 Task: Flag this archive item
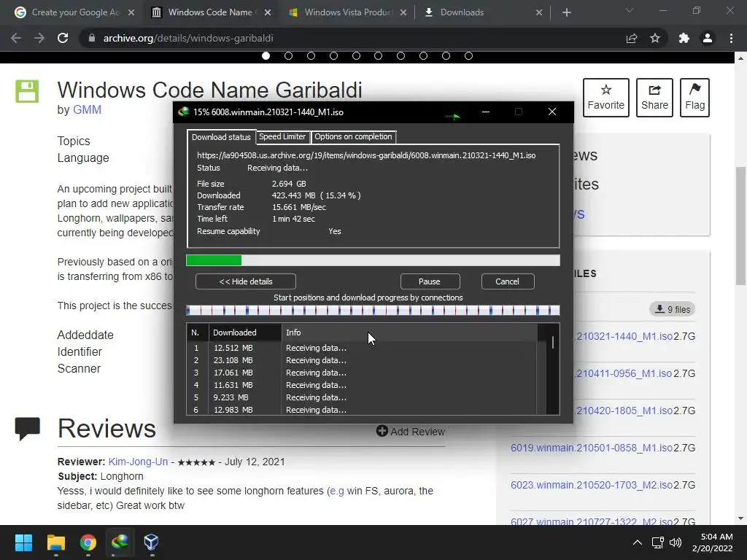click(x=694, y=97)
